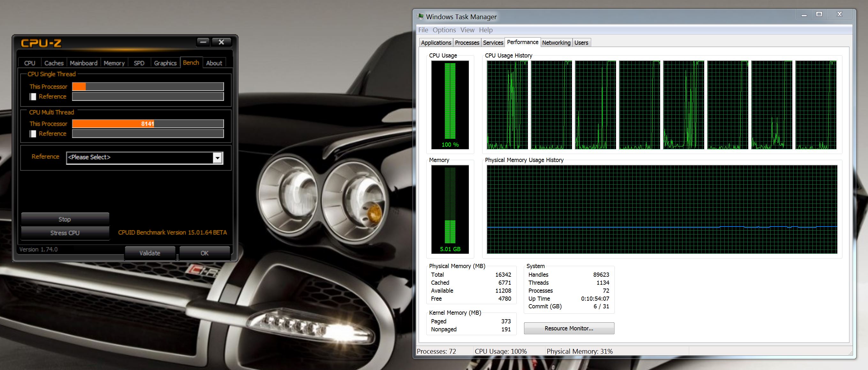The width and height of the screenshot is (868, 370).
Task: Click the Physical Memory: 31% status bar entry
Action: coord(580,351)
